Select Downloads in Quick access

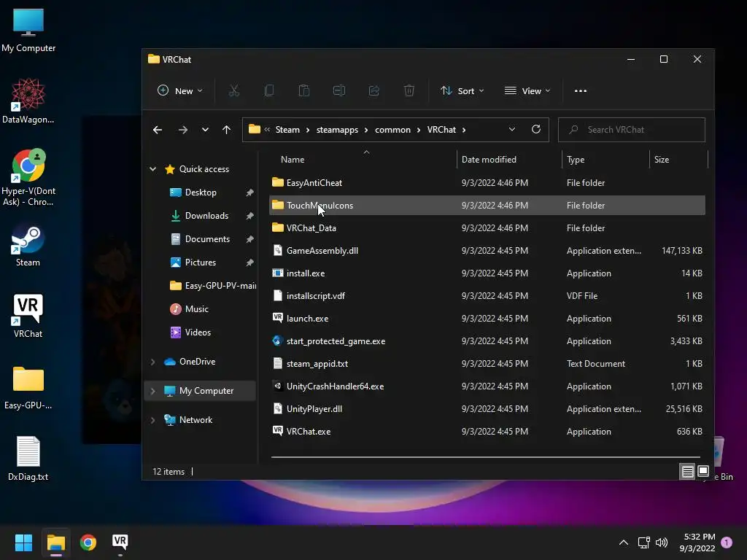(x=206, y=216)
